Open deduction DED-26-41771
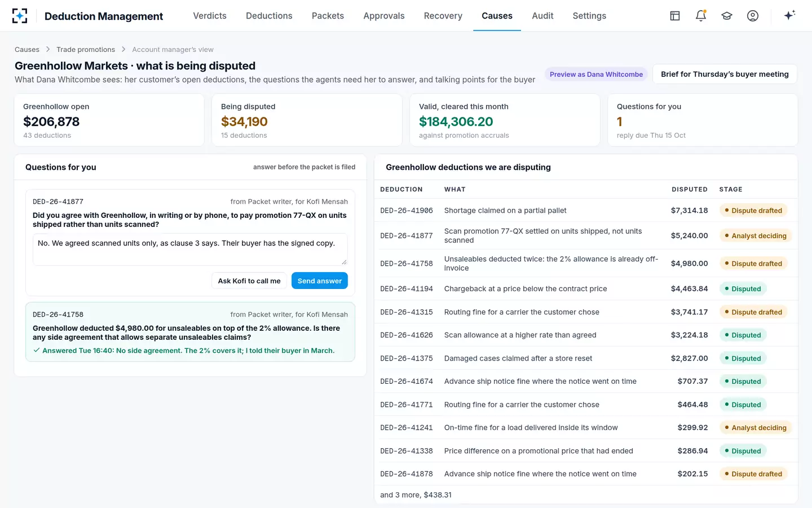The image size is (812, 508). tap(586, 405)
